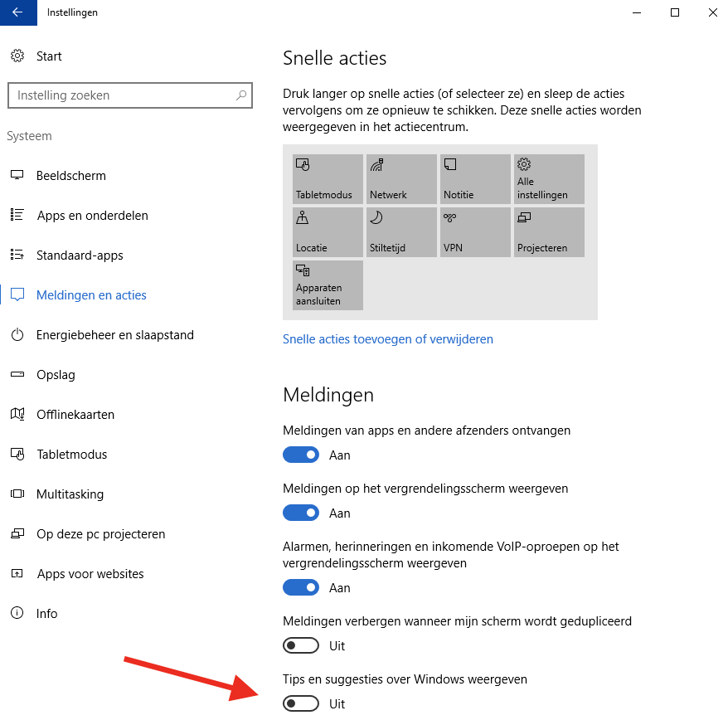
Task: Click the Locatie quick action tile
Action: tap(328, 231)
